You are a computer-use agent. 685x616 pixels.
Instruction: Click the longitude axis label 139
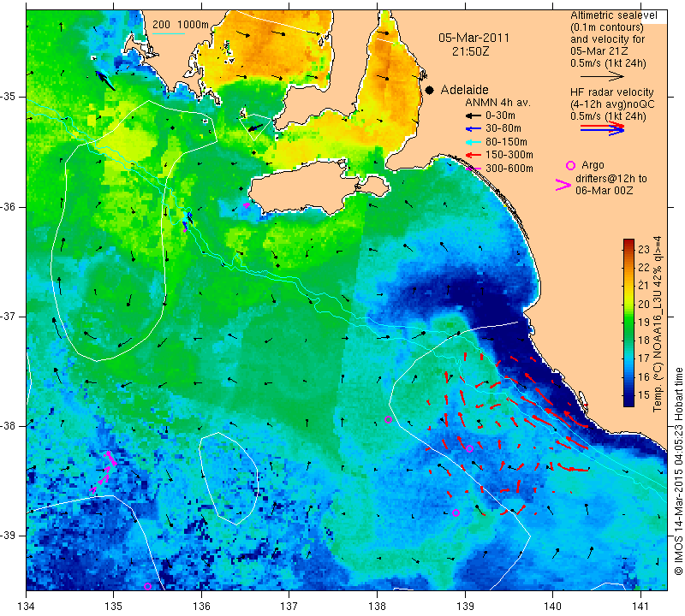(465, 606)
